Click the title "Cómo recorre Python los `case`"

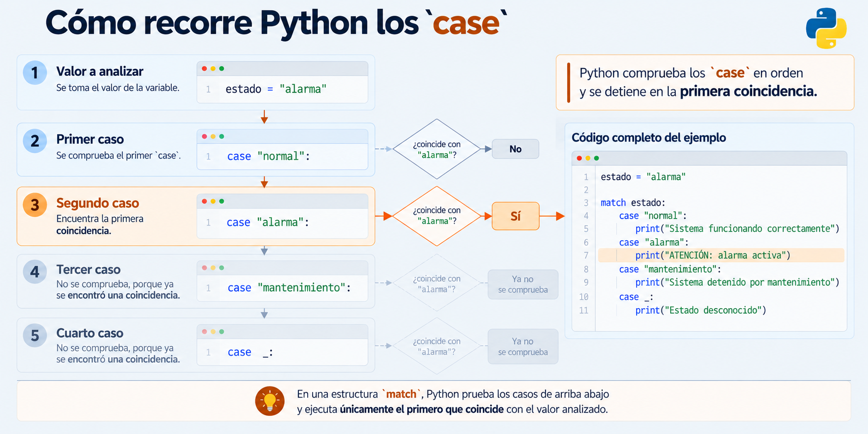(276, 23)
